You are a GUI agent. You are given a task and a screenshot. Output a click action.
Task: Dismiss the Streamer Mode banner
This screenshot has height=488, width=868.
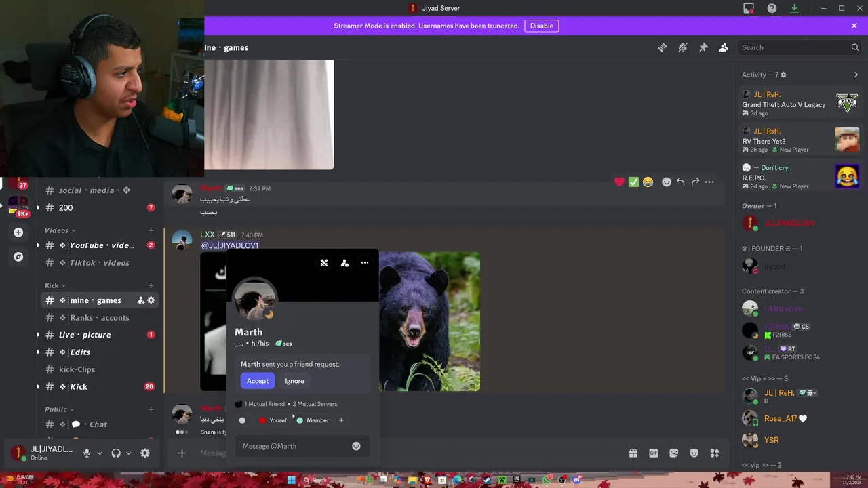click(854, 26)
